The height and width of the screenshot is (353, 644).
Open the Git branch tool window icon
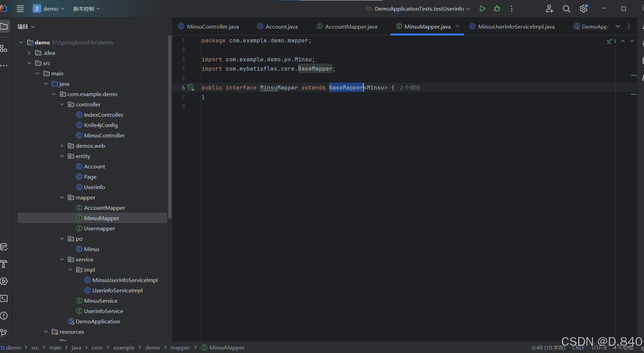(4, 332)
